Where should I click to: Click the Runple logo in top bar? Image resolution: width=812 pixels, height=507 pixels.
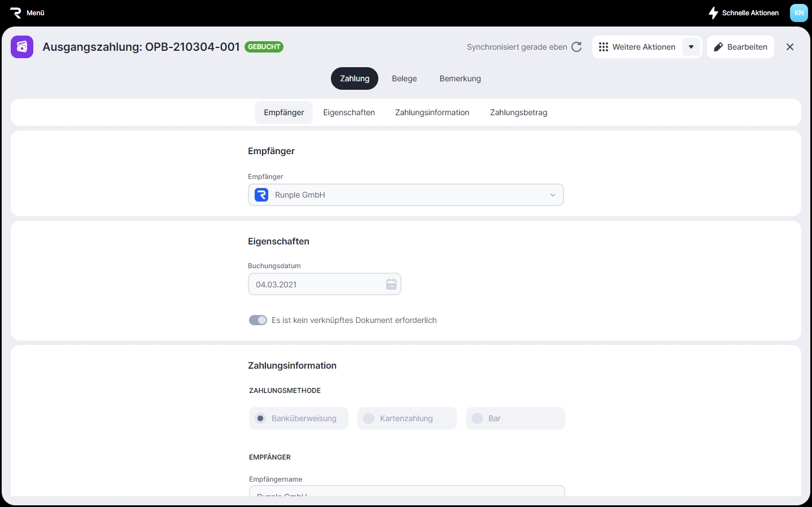click(x=16, y=12)
